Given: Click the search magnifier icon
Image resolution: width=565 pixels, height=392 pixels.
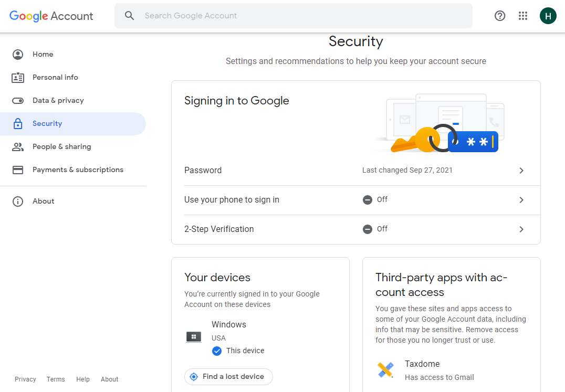Looking at the screenshot, I should [130, 16].
